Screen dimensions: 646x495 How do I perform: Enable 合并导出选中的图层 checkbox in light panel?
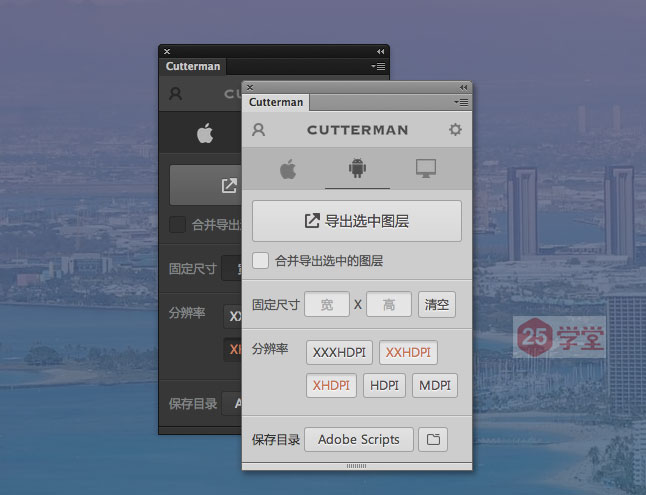[x=260, y=260]
